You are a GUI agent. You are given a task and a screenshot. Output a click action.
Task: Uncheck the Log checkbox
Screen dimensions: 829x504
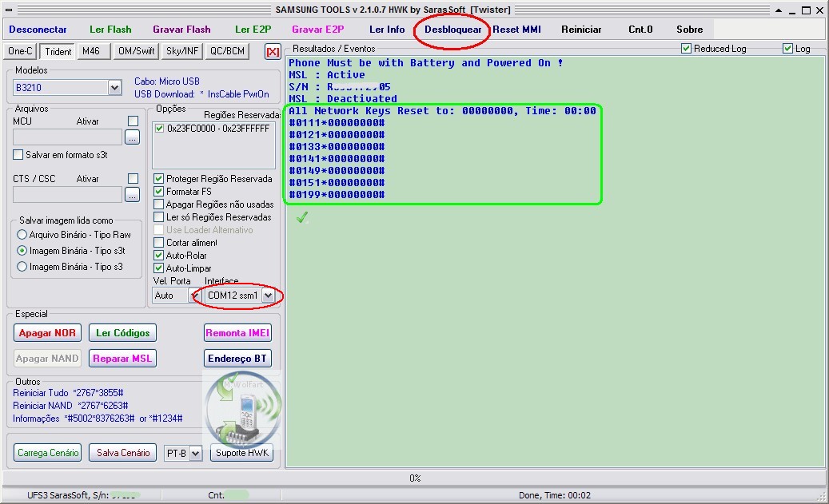click(x=787, y=49)
